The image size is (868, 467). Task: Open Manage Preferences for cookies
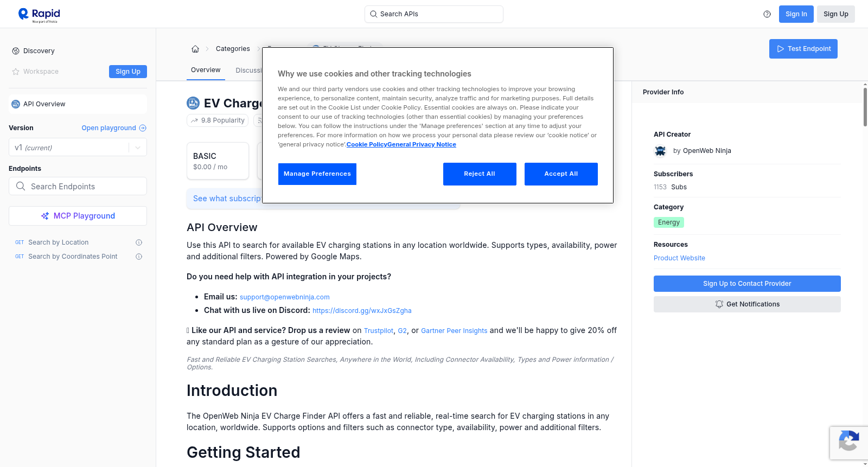317,174
